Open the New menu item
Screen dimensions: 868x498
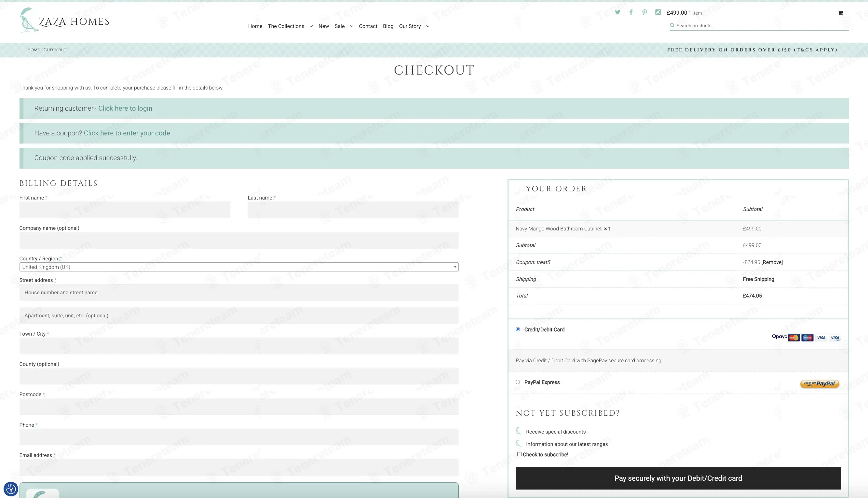click(x=323, y=26)
